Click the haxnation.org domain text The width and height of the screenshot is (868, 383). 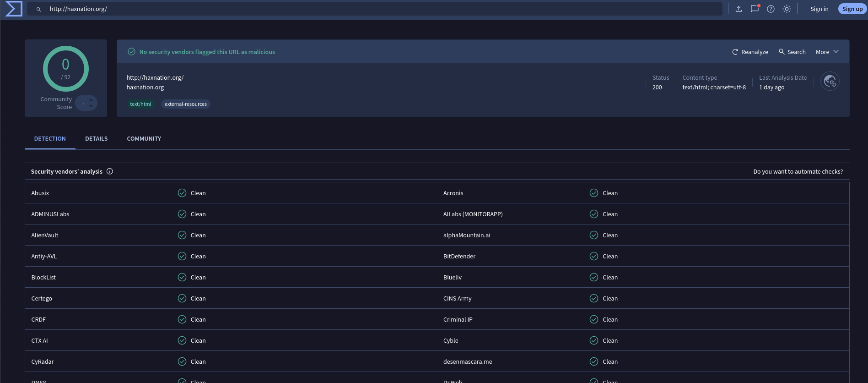pyautogui.click(x=145, y=87)
